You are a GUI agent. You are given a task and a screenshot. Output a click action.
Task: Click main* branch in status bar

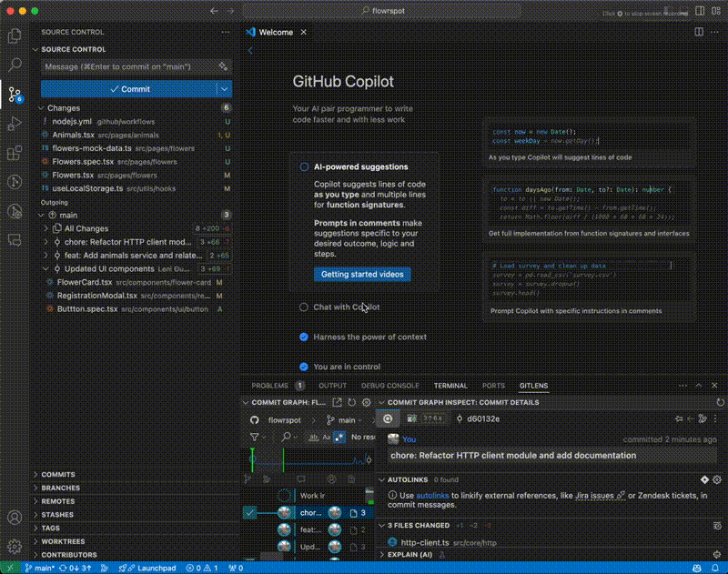point(39,568)
